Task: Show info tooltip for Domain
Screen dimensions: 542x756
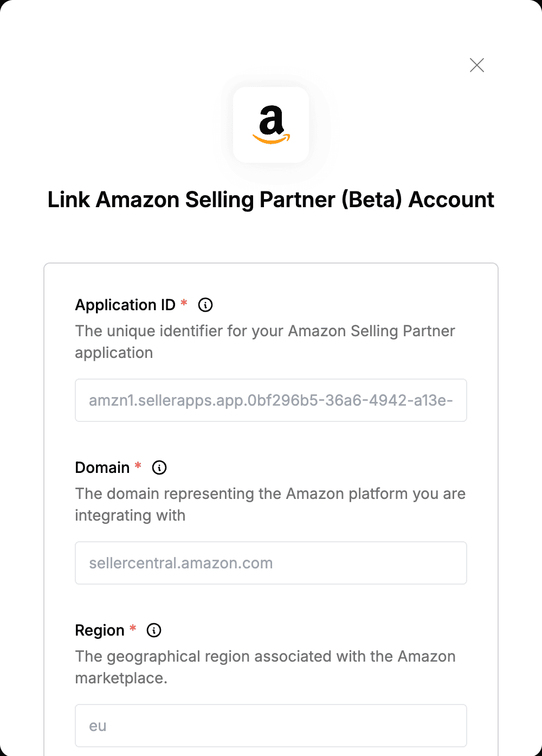Action: [159, 467]
